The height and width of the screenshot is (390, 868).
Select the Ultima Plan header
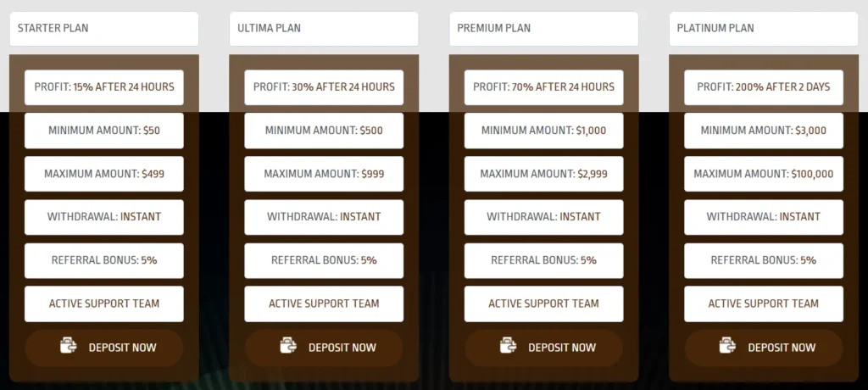[324, 28]
